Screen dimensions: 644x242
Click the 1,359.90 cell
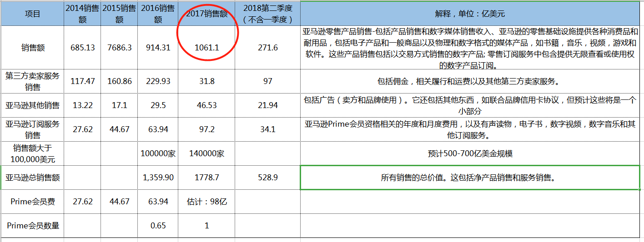(x=158, y=178)
